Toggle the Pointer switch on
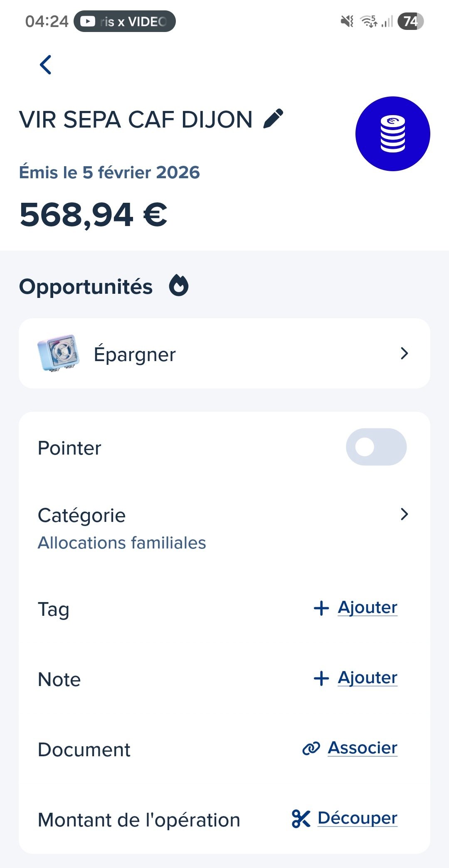This screenshot has height=868, width=449. pos(376,447)
